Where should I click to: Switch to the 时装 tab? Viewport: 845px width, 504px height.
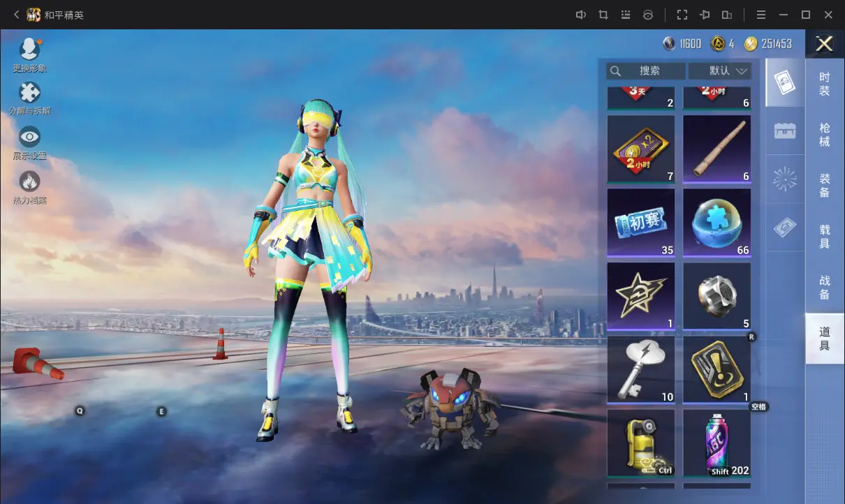825,84
